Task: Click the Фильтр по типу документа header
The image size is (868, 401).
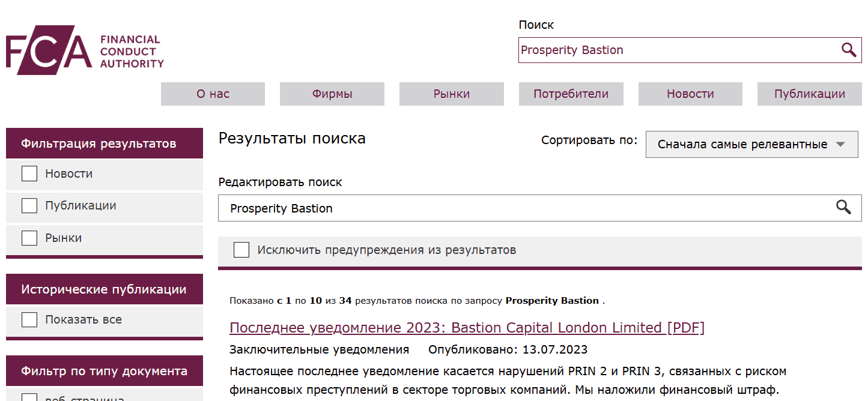Action: (x=105, y=371)
